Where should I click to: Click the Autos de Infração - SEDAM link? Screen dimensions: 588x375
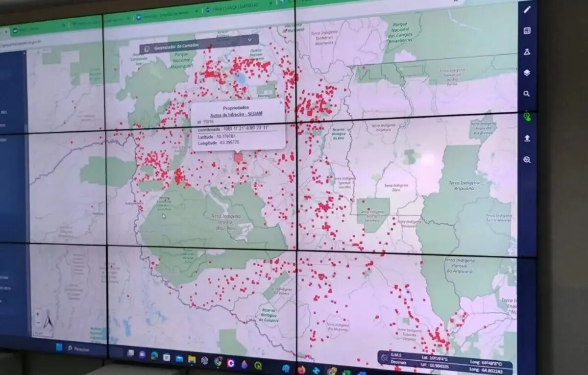237,114
